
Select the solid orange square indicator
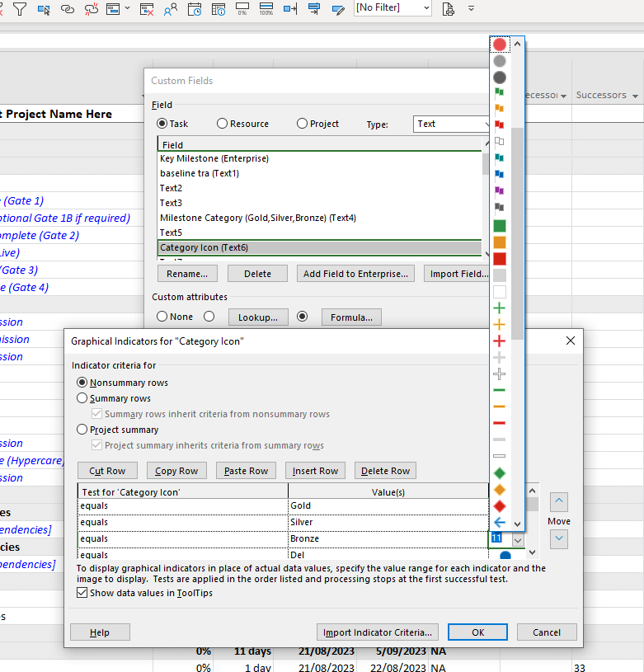[499, 242]
